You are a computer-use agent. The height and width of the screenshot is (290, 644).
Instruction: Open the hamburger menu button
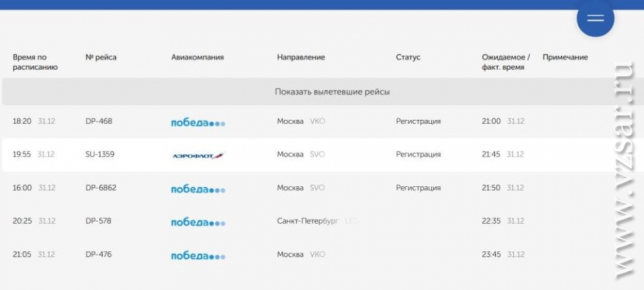(595, 18)
